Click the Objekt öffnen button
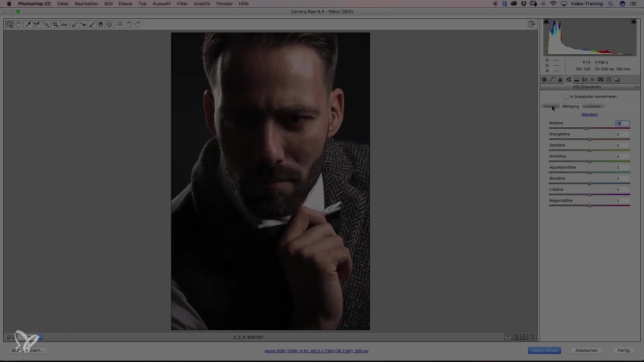 tap(544, 351)
